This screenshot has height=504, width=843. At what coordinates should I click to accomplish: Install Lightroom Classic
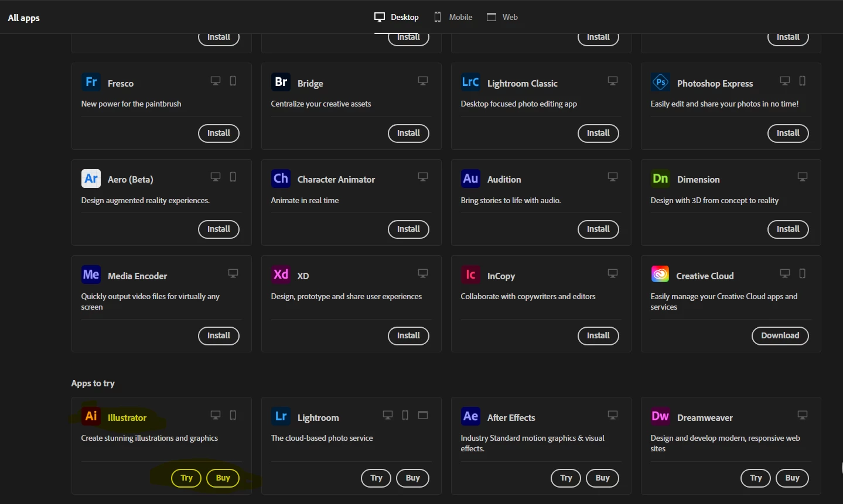click(x=599, y=133)
